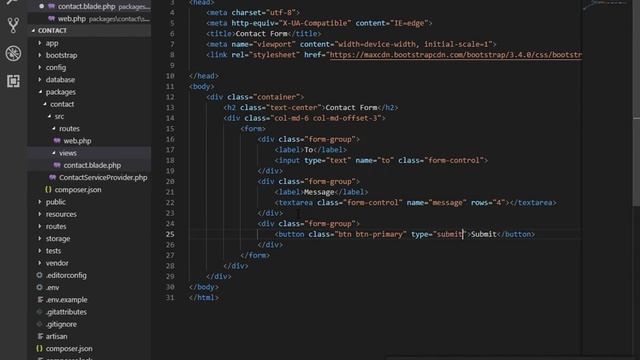Click the To label on line 17
The height and width of the screenshot is (360, 640).
pos(309,150)
